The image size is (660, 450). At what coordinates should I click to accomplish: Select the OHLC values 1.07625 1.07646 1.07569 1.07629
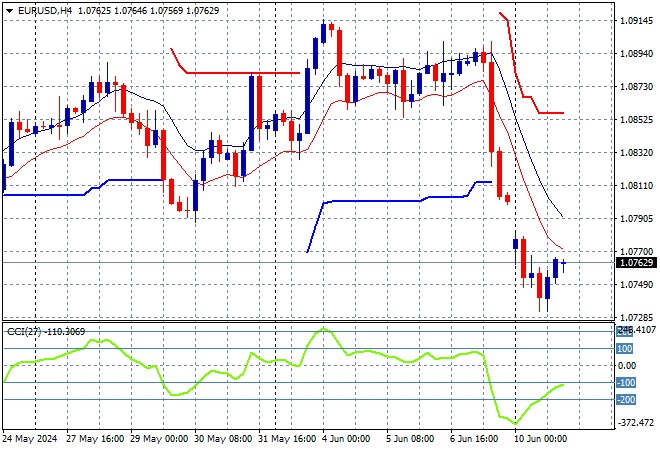coord(149,11)
